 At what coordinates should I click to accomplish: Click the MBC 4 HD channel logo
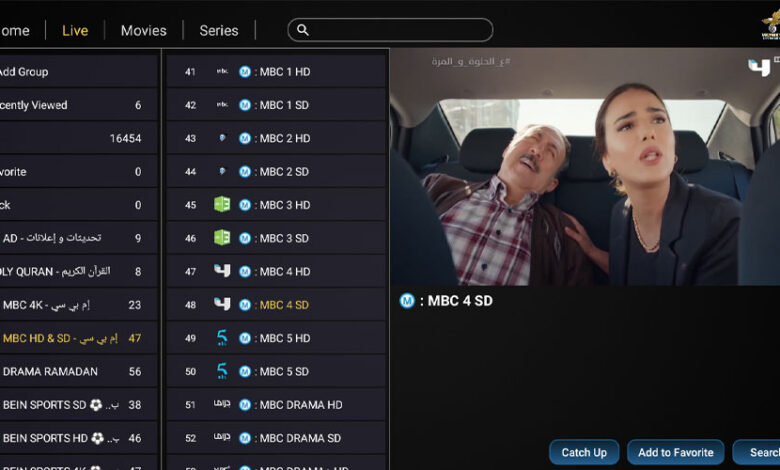pos(222,271)
